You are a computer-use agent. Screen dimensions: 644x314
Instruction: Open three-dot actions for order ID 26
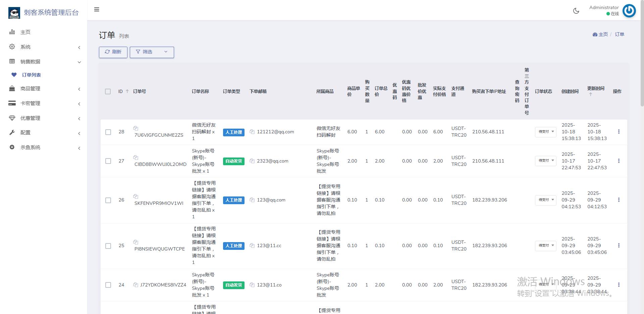point(619,200)
